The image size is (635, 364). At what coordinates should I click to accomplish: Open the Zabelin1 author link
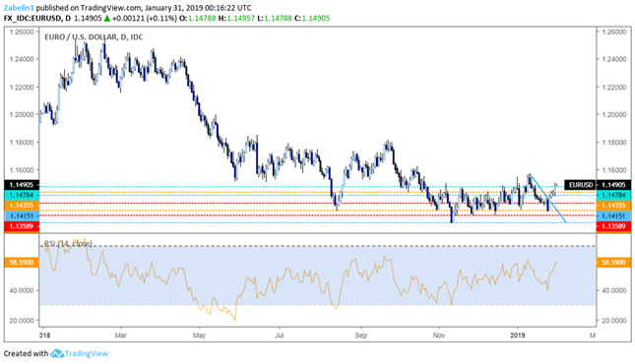(19, 8)
